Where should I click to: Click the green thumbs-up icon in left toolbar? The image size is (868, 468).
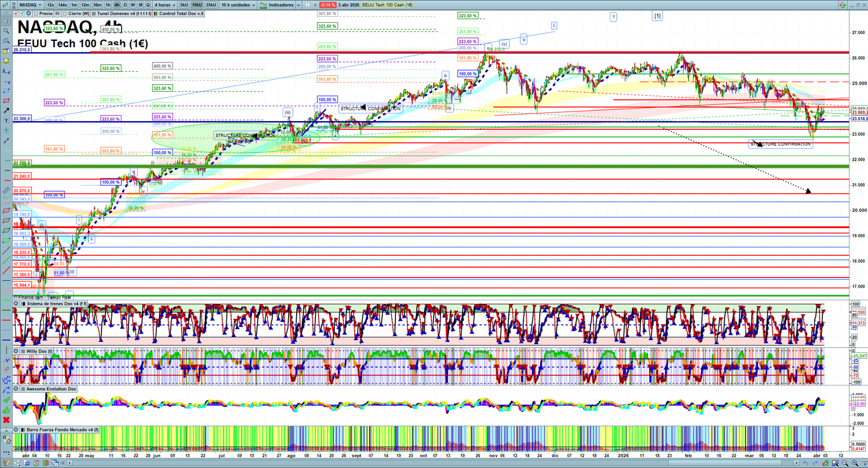click(6, 410)
